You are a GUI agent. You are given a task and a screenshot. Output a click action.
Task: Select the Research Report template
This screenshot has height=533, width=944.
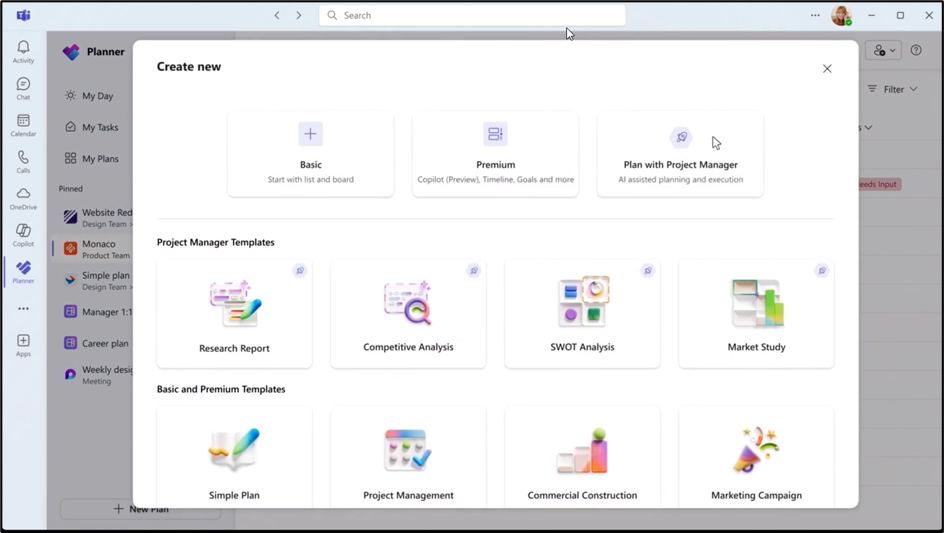pos(234,314)
